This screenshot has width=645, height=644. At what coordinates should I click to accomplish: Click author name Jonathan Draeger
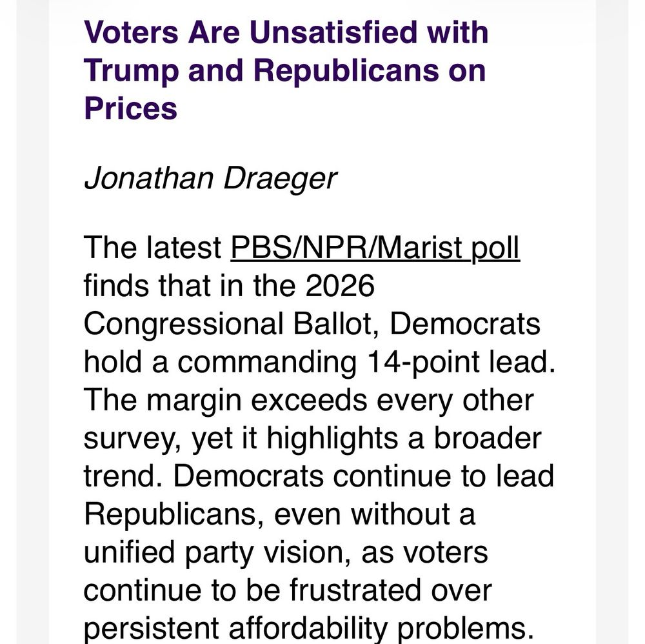click(210, 177)
